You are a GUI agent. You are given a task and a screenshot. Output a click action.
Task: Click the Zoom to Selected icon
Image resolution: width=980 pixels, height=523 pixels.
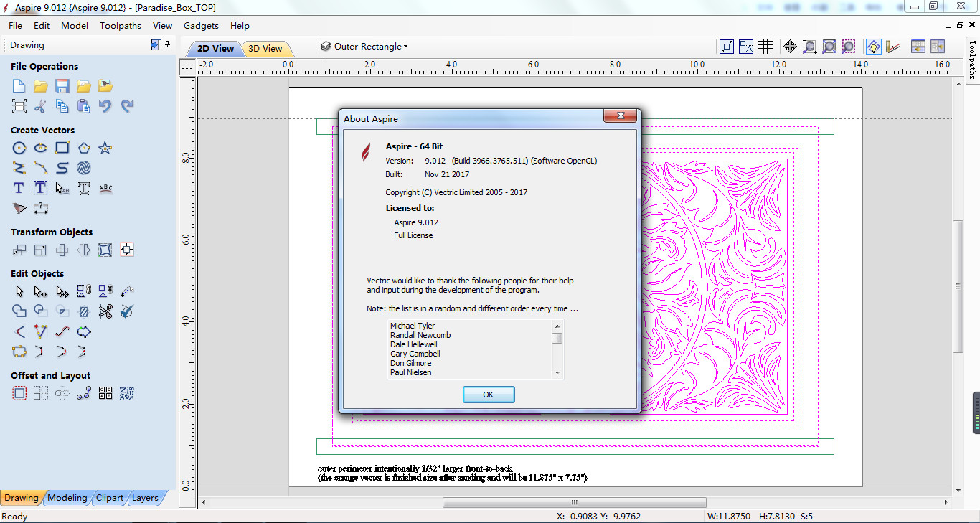848,47
